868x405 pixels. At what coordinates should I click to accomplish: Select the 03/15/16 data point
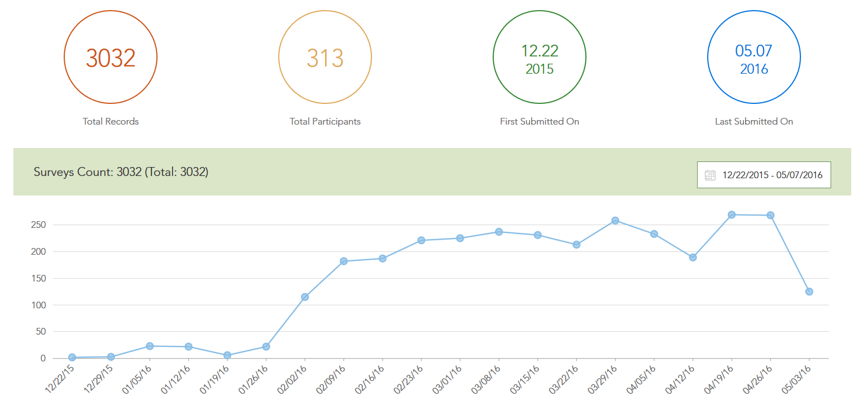click(x=537, y=235)
